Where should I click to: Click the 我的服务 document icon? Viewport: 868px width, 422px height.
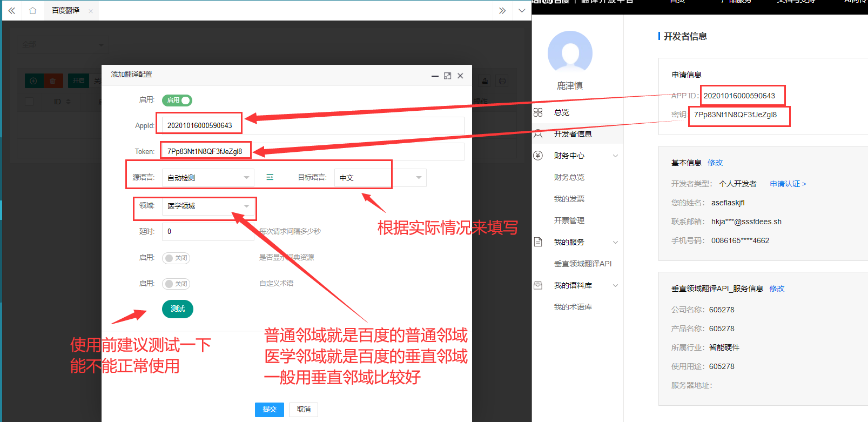tap(538, 242)
